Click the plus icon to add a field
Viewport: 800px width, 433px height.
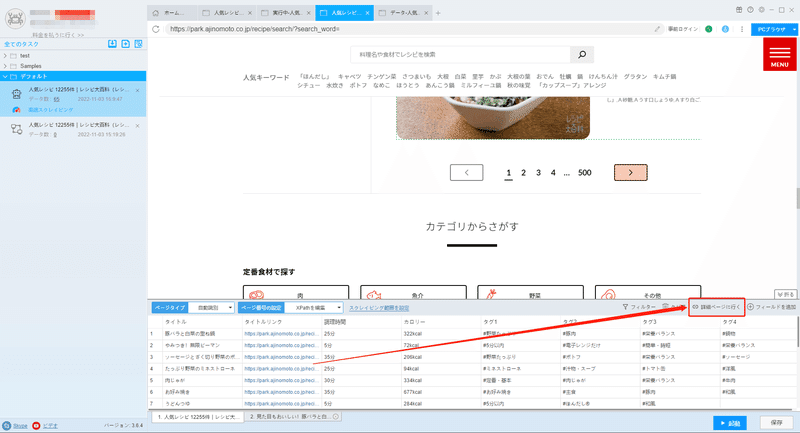(751, 307)
